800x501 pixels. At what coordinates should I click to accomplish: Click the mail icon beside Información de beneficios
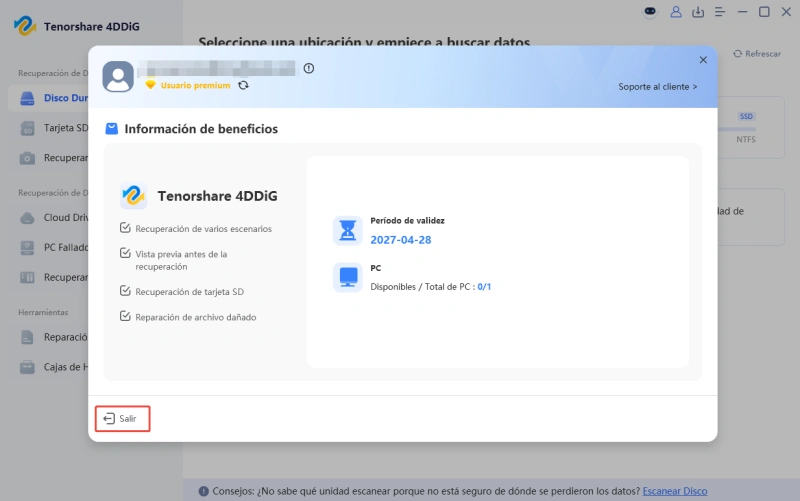tap(111, 129)
